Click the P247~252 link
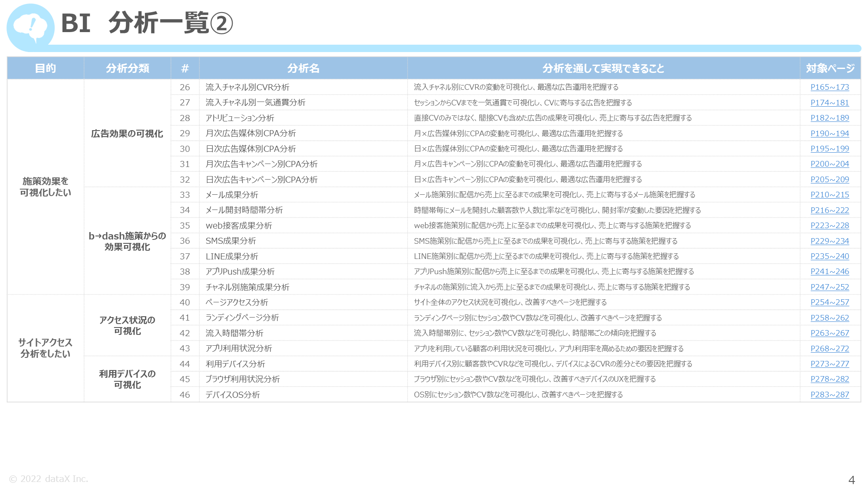This screenshot has width=868, height=488. click(x=829, y=287)
